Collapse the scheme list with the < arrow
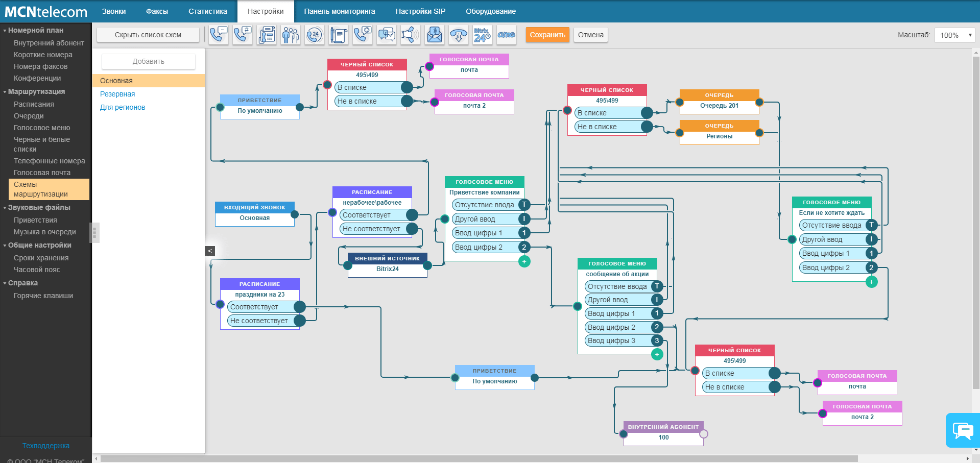 210,251
